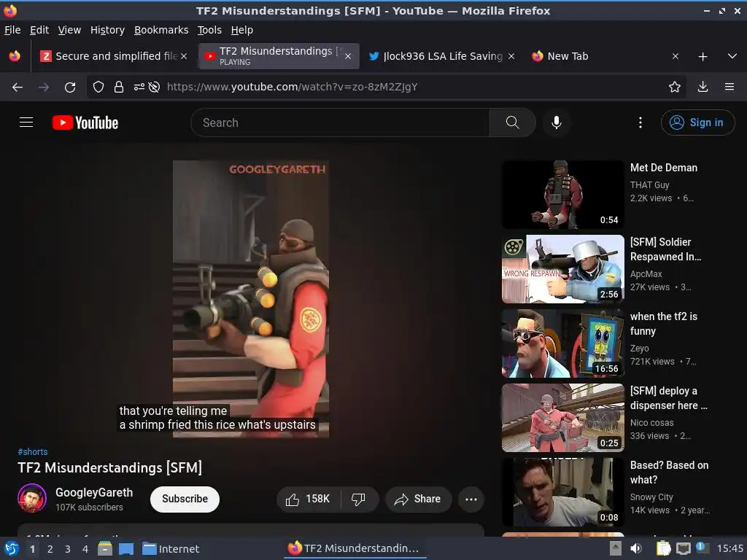Click the #shorts hashtag link

tap(32, 451)
